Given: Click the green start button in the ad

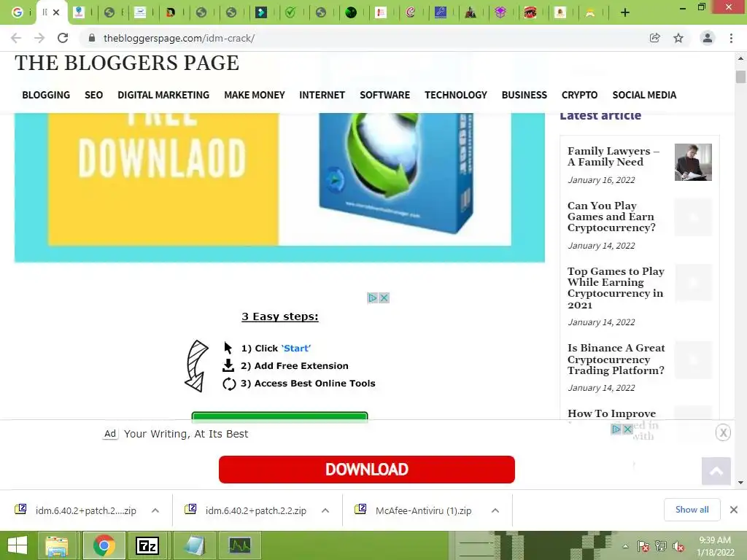Looking at the screenshot, I should coord(279,416).
